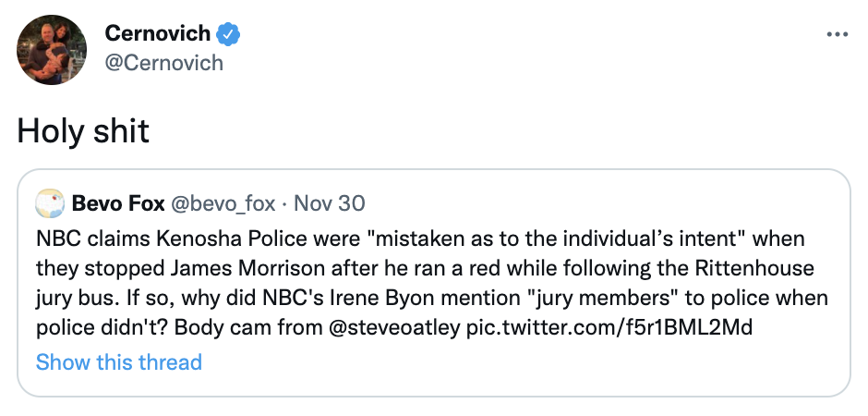Viewport: 868px width, 416px height.
Task: Click the "Holy shit" tweet text
Action: point(83,131)
